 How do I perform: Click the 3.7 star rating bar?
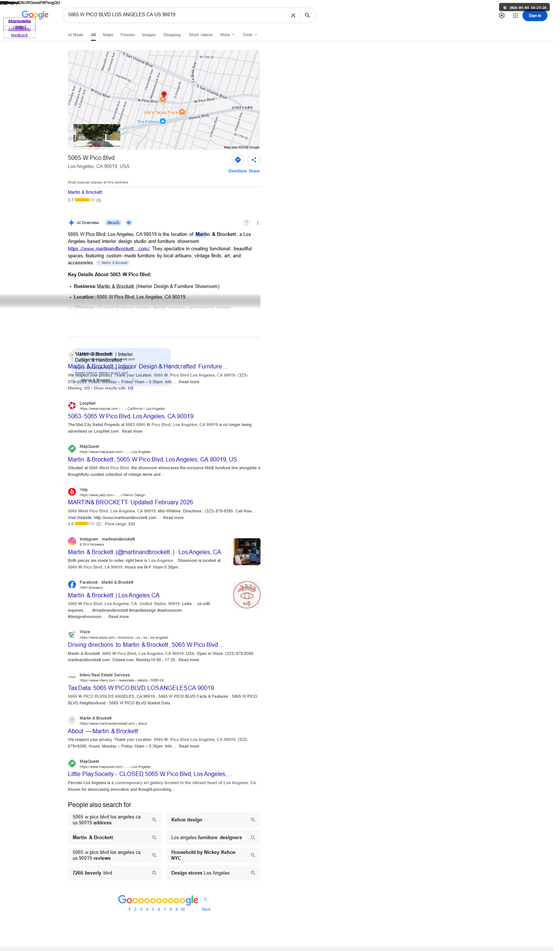(86, 202)
